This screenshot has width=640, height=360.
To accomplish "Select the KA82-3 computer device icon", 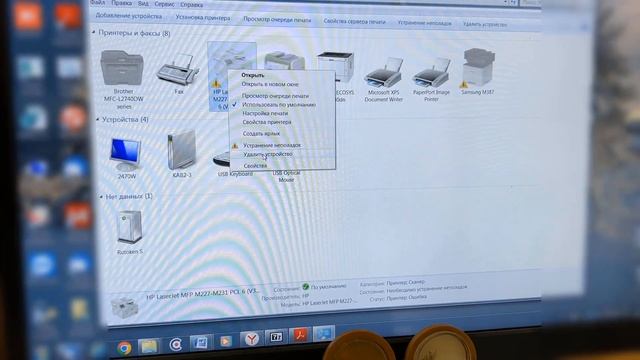I will pos(181,150).
